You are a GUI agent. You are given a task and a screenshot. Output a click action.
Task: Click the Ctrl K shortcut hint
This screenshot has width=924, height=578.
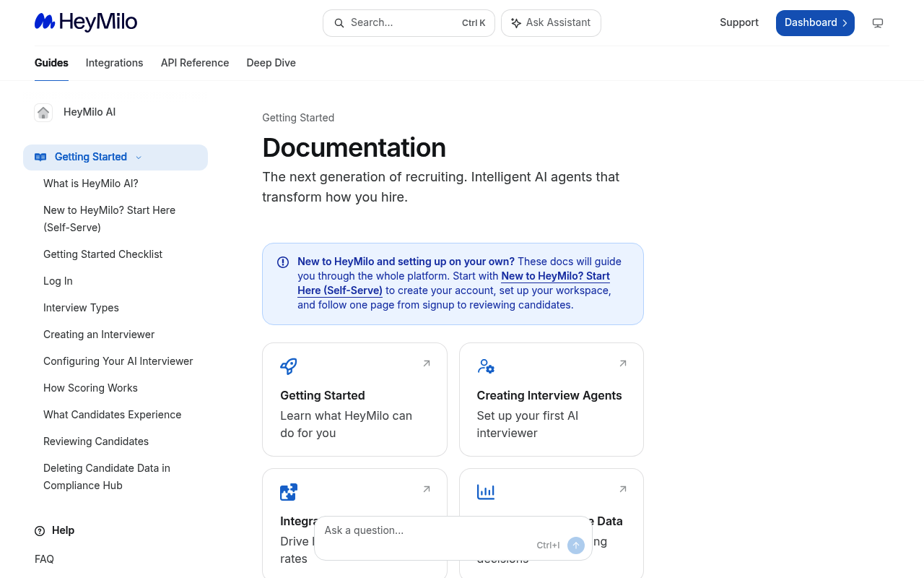[x=474, y=23]
